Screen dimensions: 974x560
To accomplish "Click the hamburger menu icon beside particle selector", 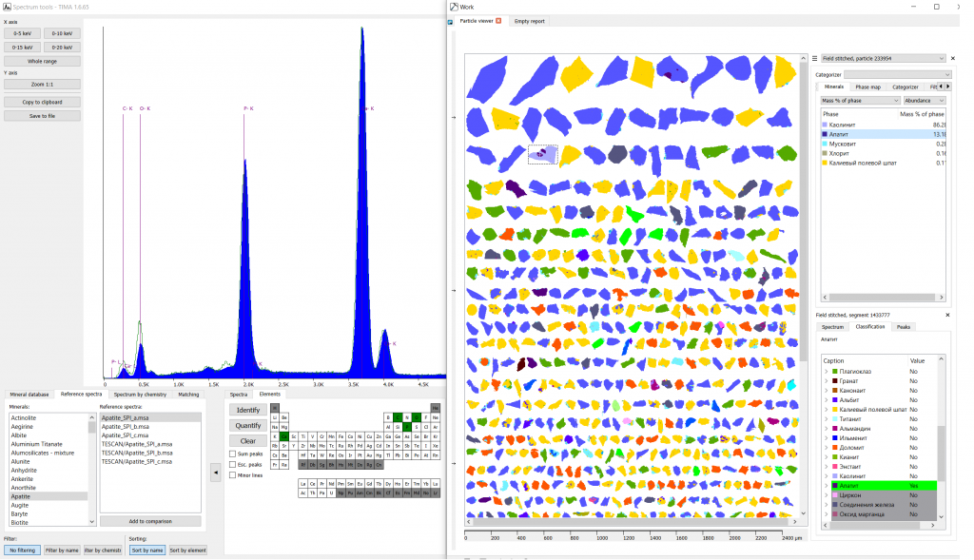I will pyautogui.click(x=814, y=58).
